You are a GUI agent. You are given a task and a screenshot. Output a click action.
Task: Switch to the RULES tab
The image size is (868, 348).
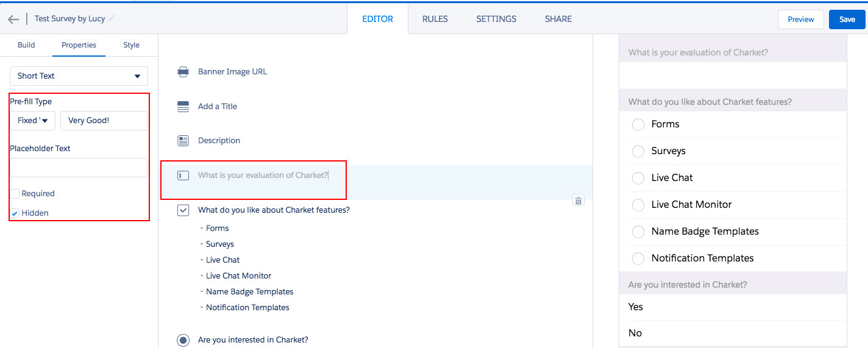pyautogui.click(x=435, y=19)
